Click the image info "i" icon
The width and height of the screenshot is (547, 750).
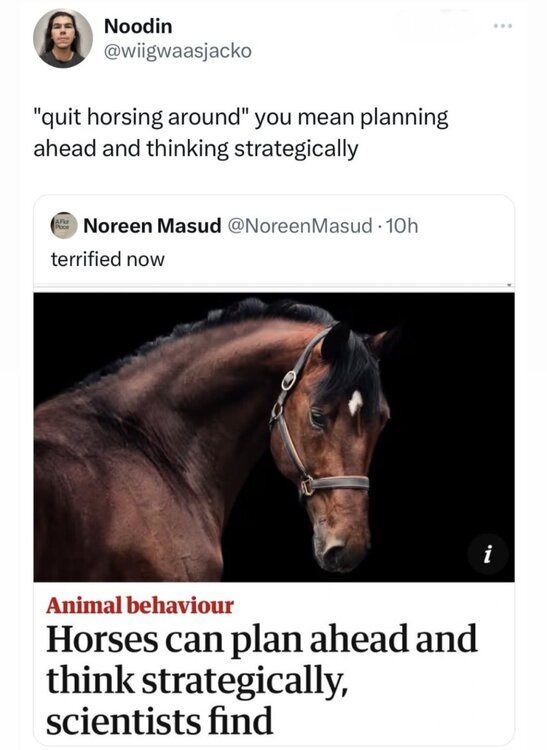(487, 555)
